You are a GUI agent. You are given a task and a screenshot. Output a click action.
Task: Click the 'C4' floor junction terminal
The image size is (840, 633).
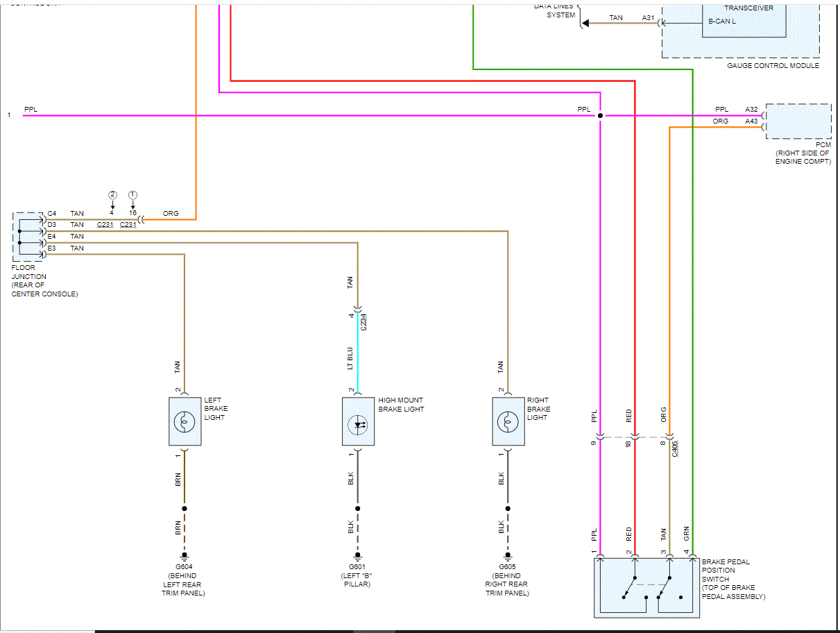coord(52,214)
